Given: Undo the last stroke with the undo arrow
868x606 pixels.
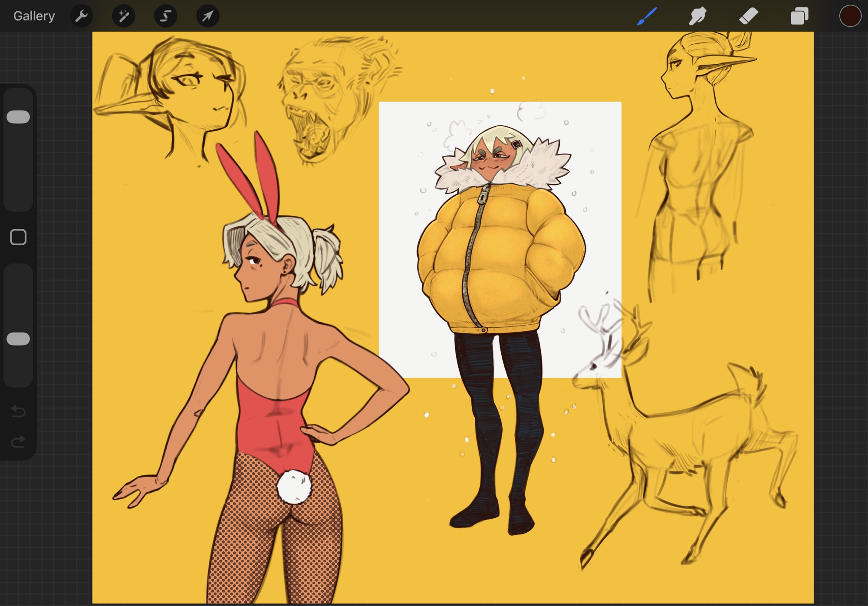Looking at the screenshot, I should coord(18,411).
